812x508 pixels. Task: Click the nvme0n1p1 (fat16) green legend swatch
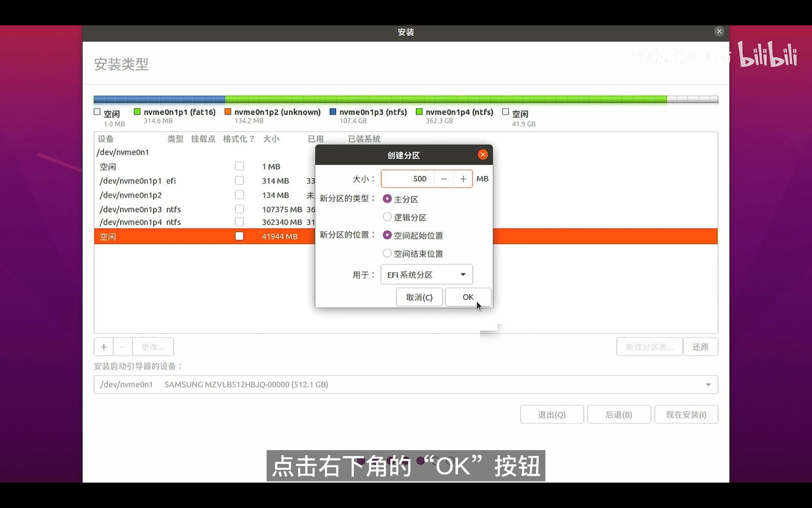tap(137, 111)
